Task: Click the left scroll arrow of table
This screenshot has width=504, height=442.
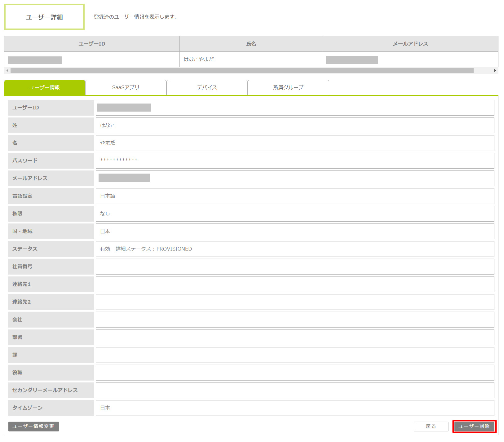Action: 7,71
